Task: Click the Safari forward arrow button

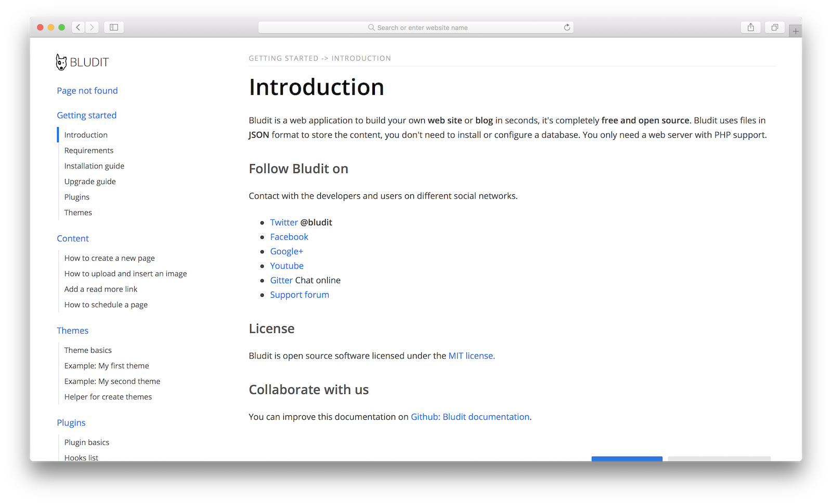Action: point(92,27)
